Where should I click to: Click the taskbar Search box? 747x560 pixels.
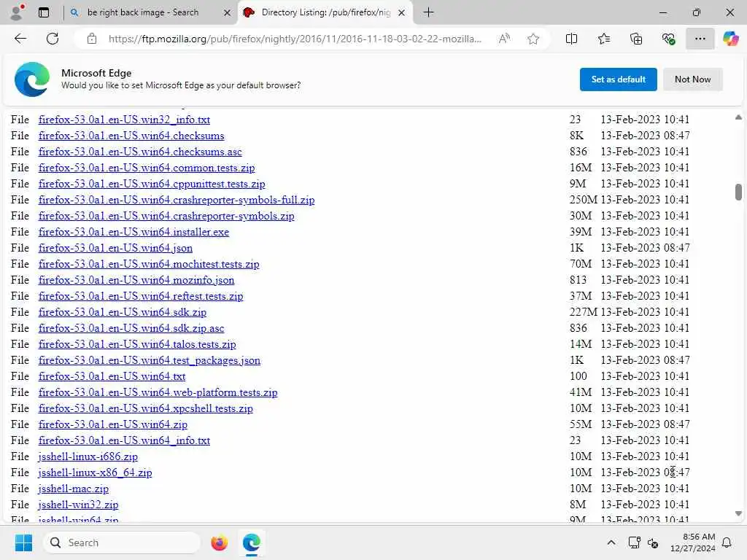tap(122, 542)
